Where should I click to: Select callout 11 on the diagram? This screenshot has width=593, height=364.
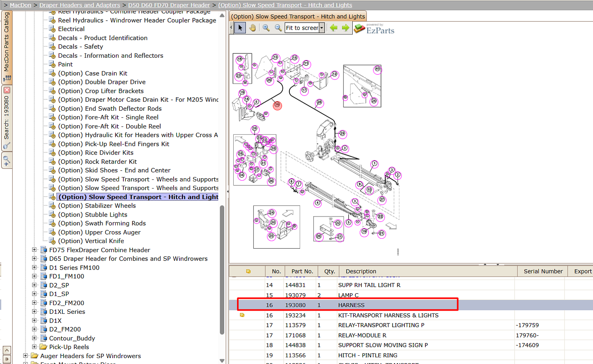pyautogui.click(x=306, y=63)
